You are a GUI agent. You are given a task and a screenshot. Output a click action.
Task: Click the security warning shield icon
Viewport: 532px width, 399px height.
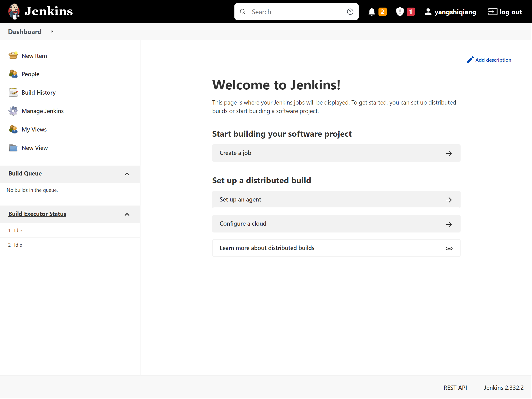pyautogui.click(x=400, y=12)
